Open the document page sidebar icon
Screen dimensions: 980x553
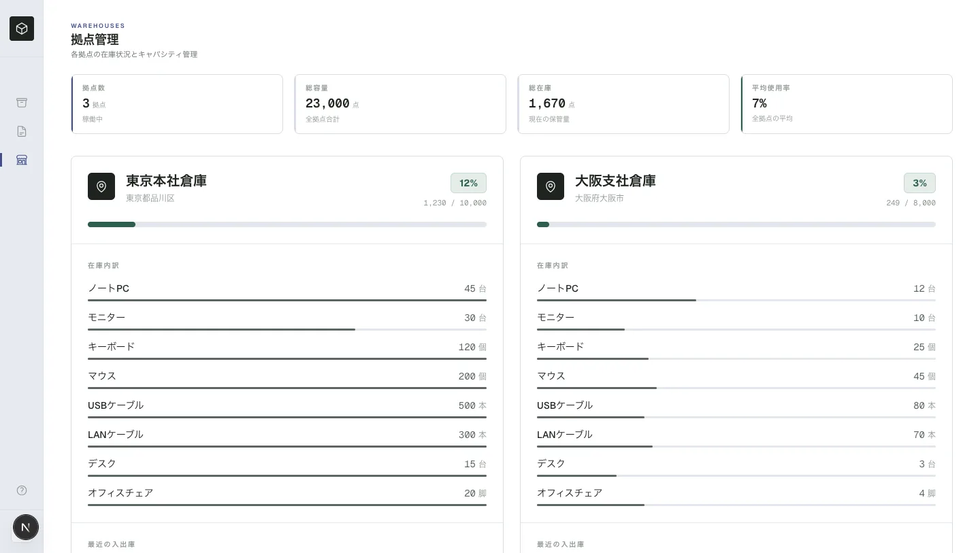(x=22, y=131)
